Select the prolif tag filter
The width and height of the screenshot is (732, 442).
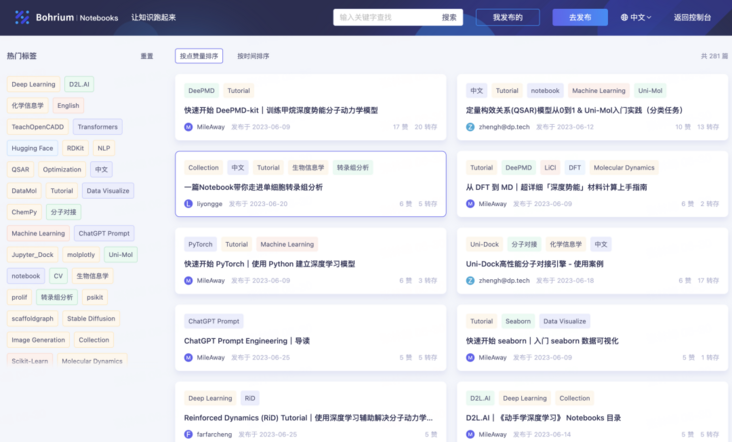pyautogui.click(x=19, y=297)
